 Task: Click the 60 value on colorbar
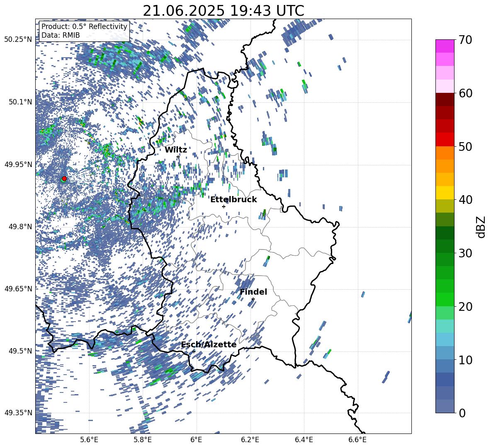[x=465, y=93]
